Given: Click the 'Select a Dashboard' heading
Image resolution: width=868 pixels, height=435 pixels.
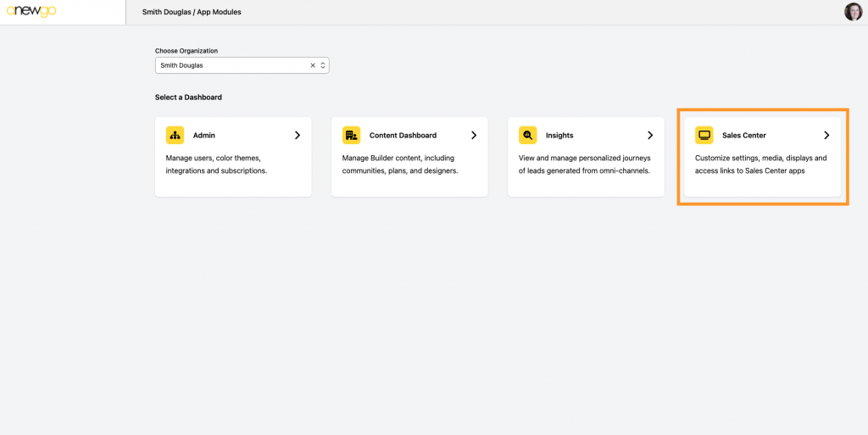Looking at the screenshot, I should coord(188,98).
